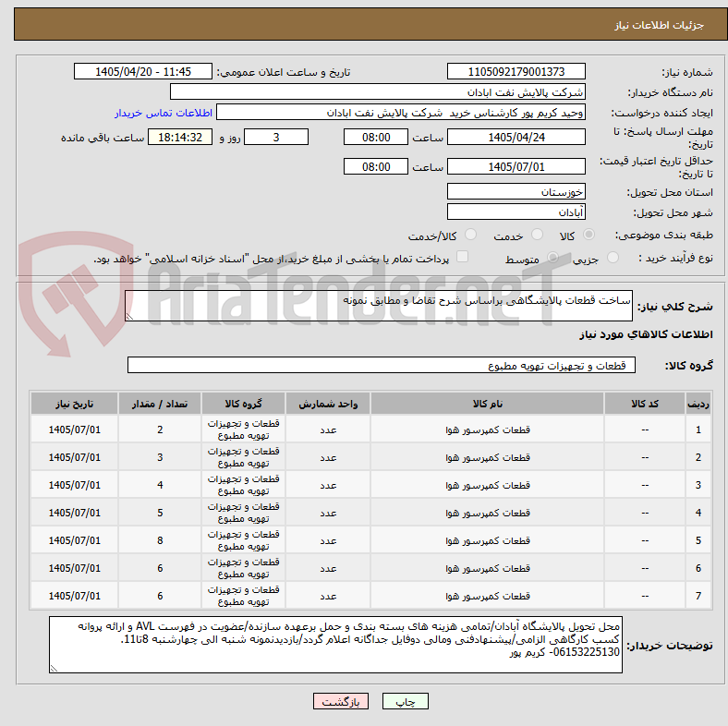Click the نام کالا column header
The width and height of the screenshot is (728, 726).
click(487, 404)
